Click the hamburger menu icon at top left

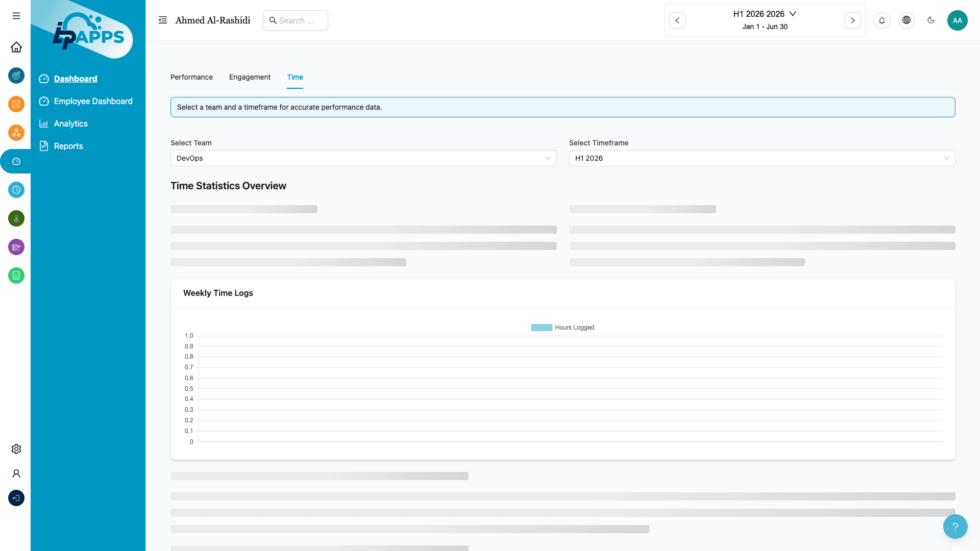[x=16, y=16]
